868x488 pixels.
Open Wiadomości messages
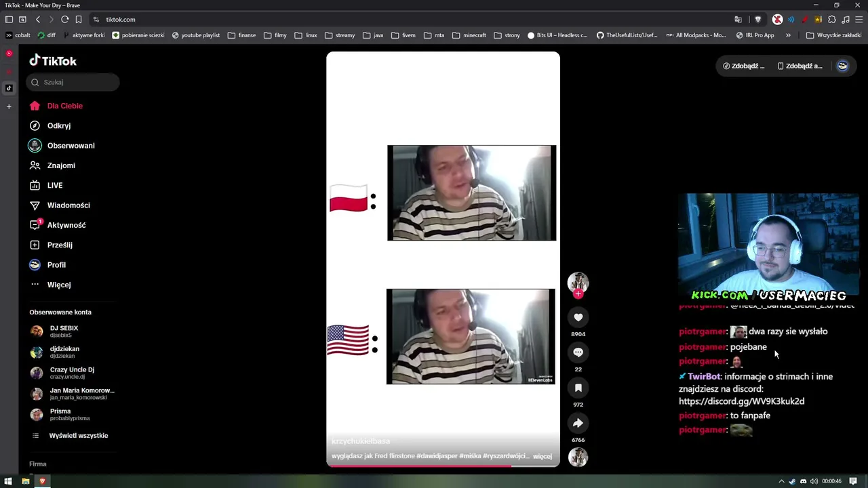click(60, 205)
